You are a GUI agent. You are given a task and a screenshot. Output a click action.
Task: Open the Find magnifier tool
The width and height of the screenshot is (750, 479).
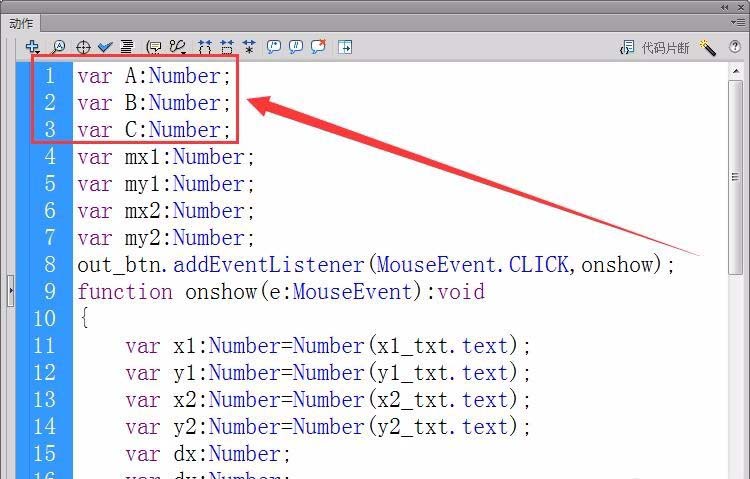coord(58,47)
